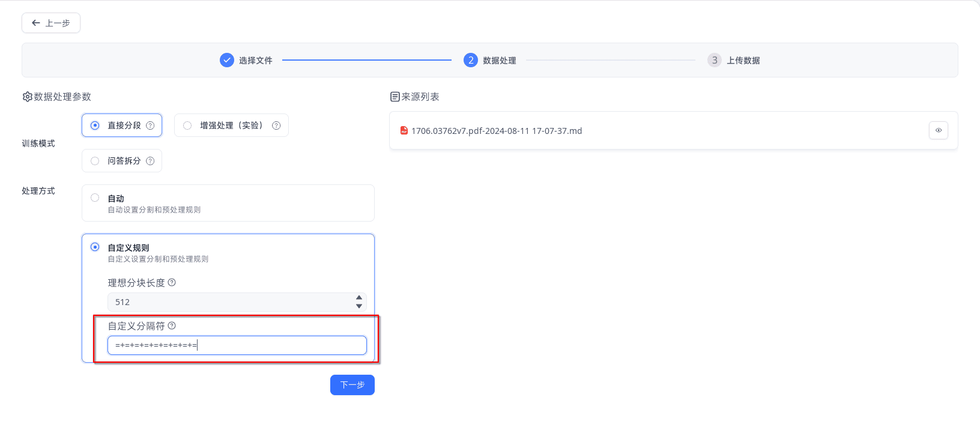Decrease chunk length with down arrow

[x=359, y=306]
